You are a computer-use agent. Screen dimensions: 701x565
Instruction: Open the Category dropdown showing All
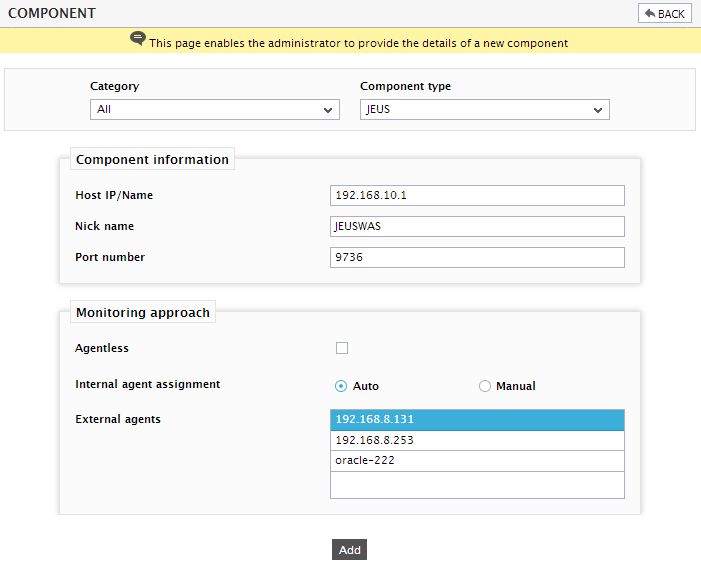(215, 110)
